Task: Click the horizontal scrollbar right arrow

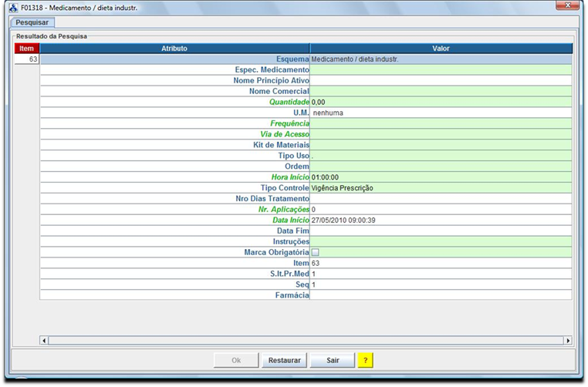Action: click(x=568, y=340)
